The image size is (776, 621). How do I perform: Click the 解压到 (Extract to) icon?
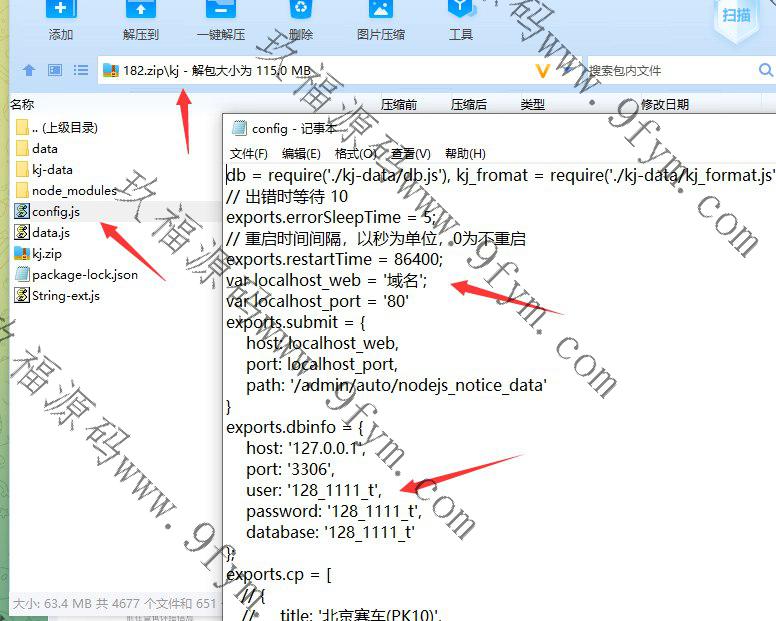(141, 12)
